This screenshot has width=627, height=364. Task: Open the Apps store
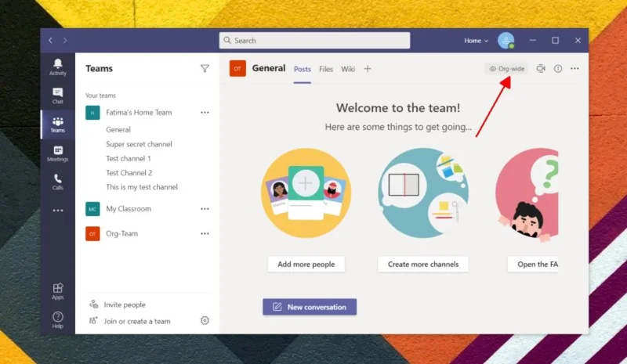click(x=57, y=291)
